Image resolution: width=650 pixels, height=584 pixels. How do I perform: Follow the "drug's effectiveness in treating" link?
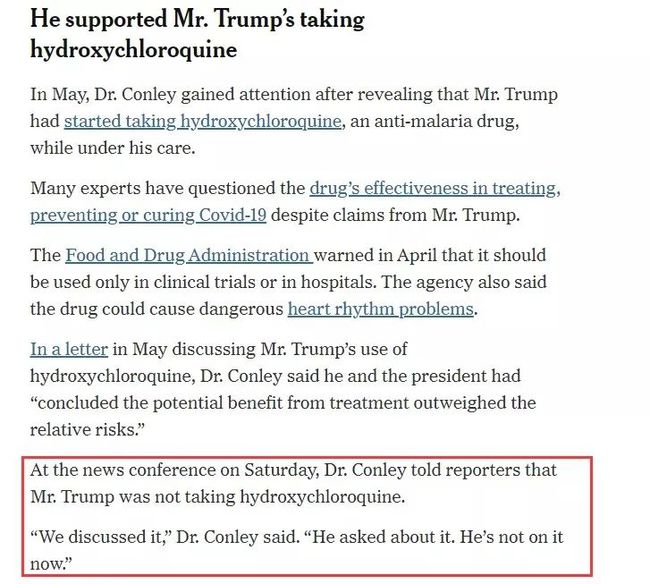(435, 189)
